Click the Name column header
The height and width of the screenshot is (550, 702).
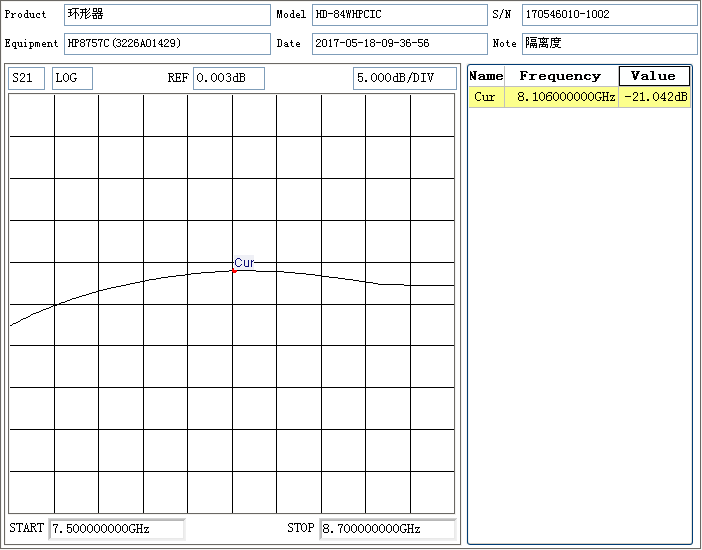point(486,76)
